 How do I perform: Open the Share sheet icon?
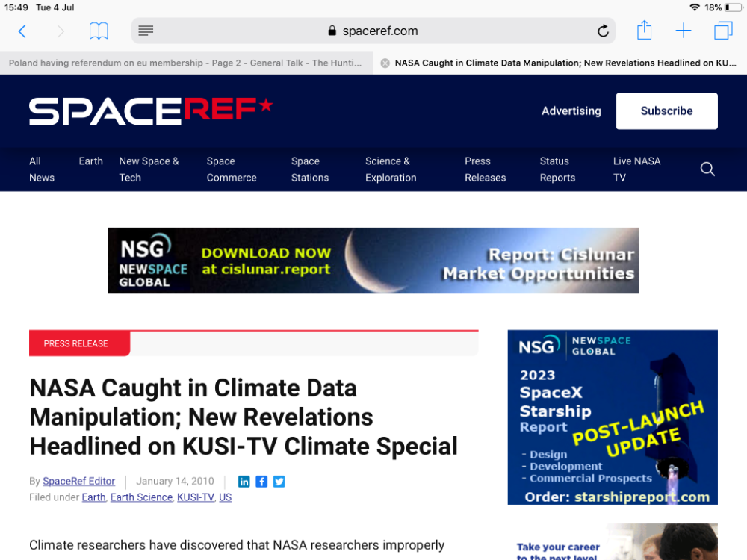(644, 31)
